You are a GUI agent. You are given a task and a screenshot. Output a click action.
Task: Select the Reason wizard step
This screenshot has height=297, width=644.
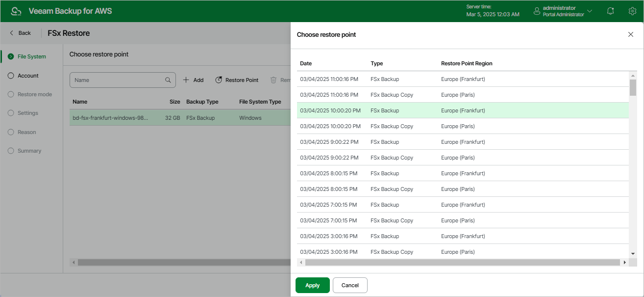(26, 132)
